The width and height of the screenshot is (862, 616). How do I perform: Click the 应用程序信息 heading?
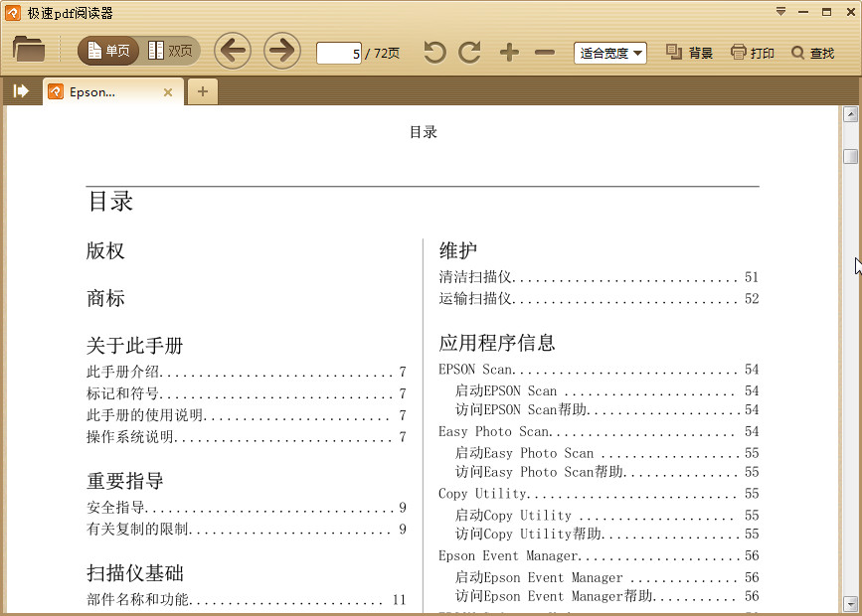pyautogui.click(x=497, y=343)
